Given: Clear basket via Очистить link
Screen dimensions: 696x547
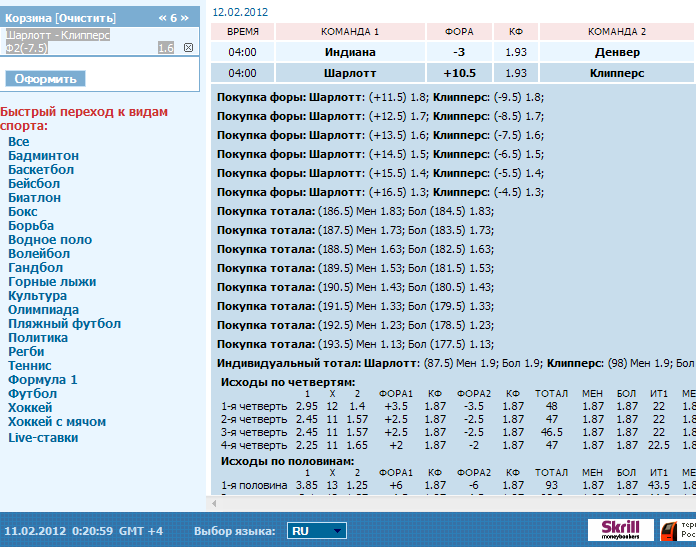Looking at the screenshot, I should pos(85,18).
